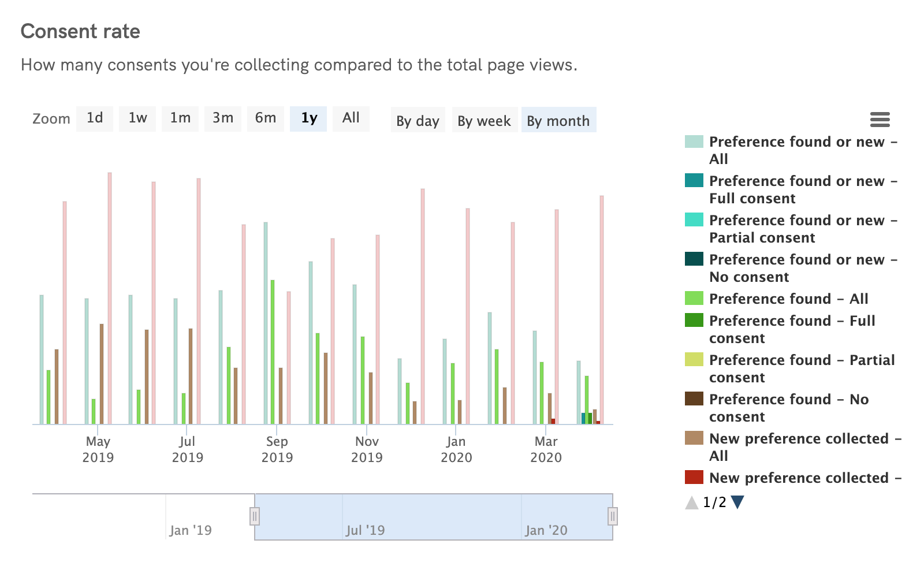Switch grouping to By day
The width and height of the screenshot is (924, 566).
418,120
